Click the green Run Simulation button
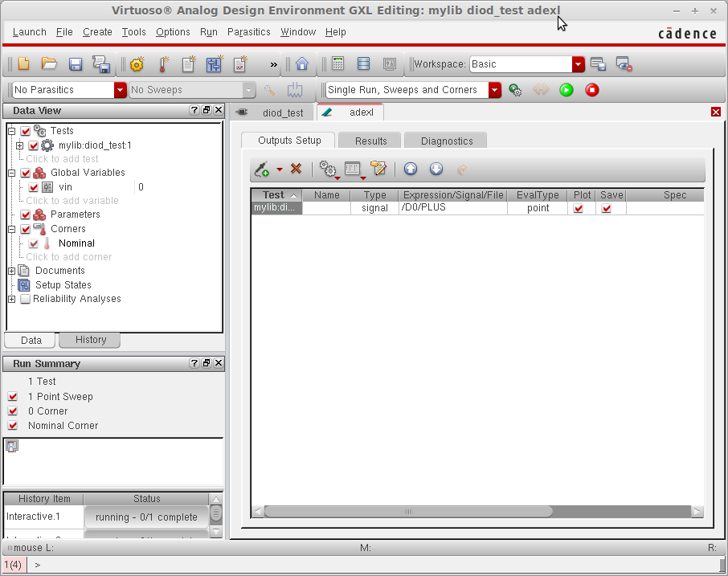This screenshot has height=576, width=728. pos(566,90)
